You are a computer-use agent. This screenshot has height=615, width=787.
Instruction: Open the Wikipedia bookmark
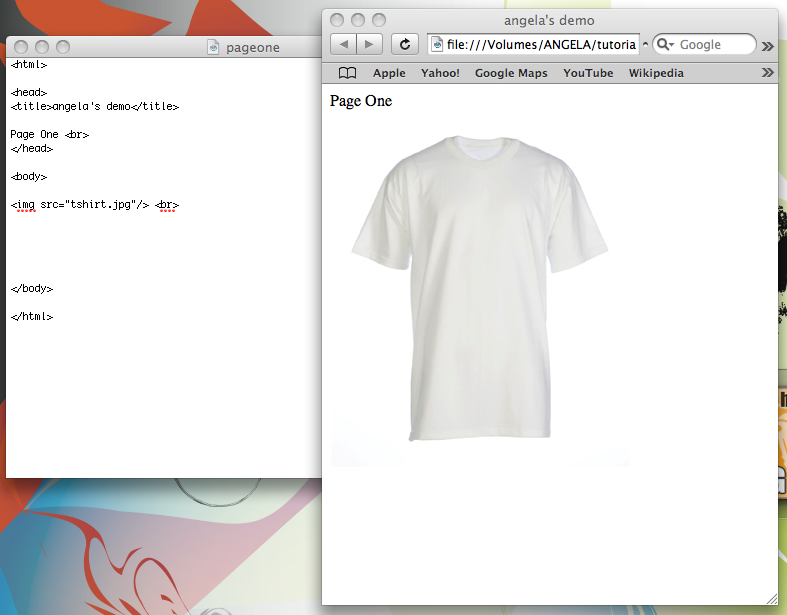coord(656,73)
